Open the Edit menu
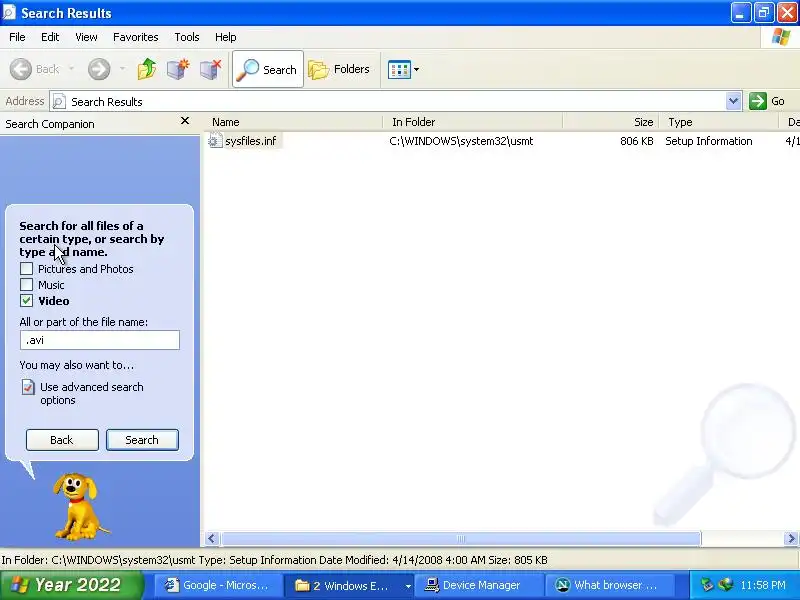The width and height of the screenshot is (800, 600). point(50,37)
